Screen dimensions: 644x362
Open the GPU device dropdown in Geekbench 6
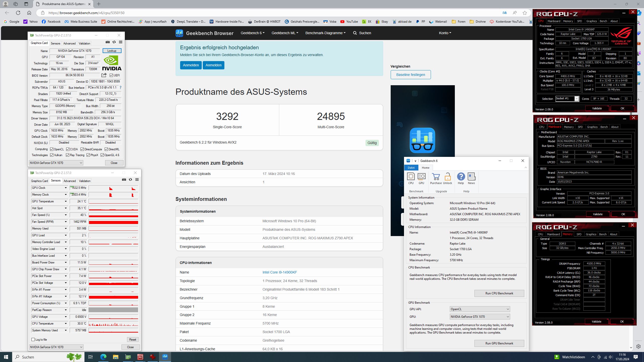click(x=480, y=317)
